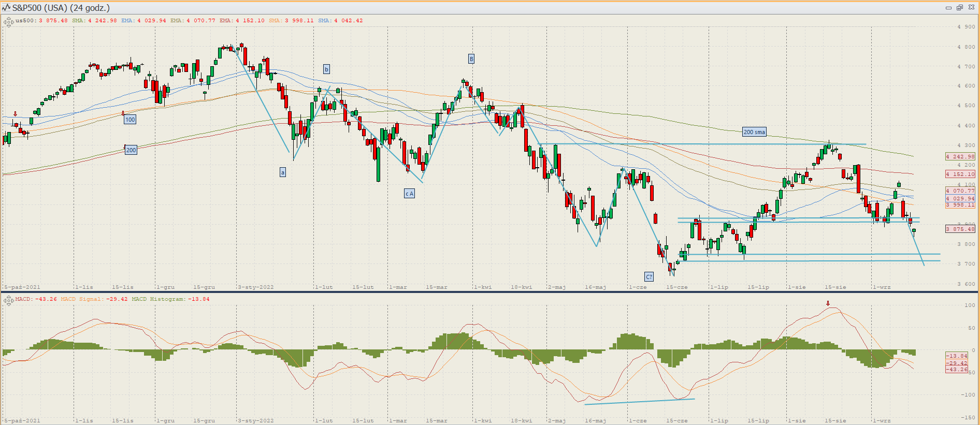980x425 pixels.
Task: Select the red arrow above MACD peak
Action: click(x=828, y=303)
